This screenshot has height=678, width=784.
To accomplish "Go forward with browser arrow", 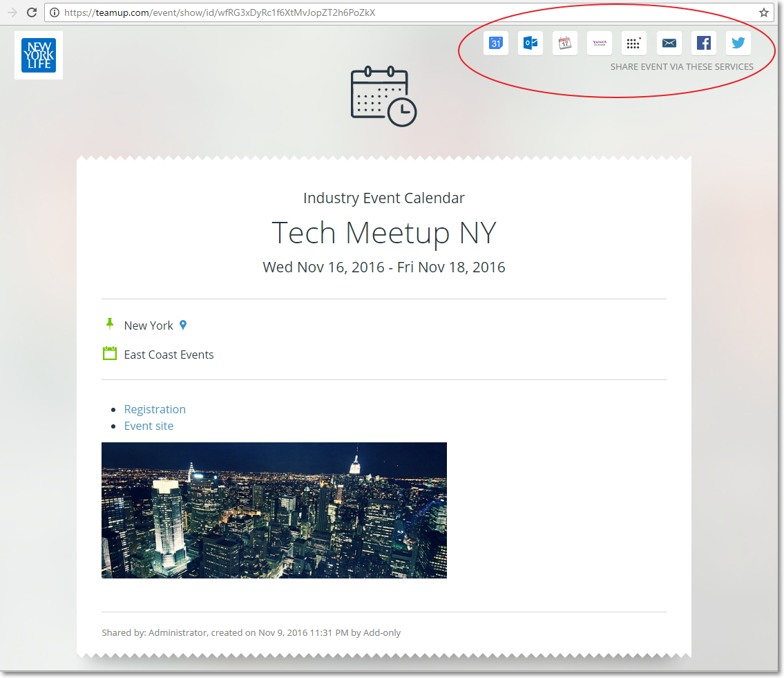I will point(12,12).
